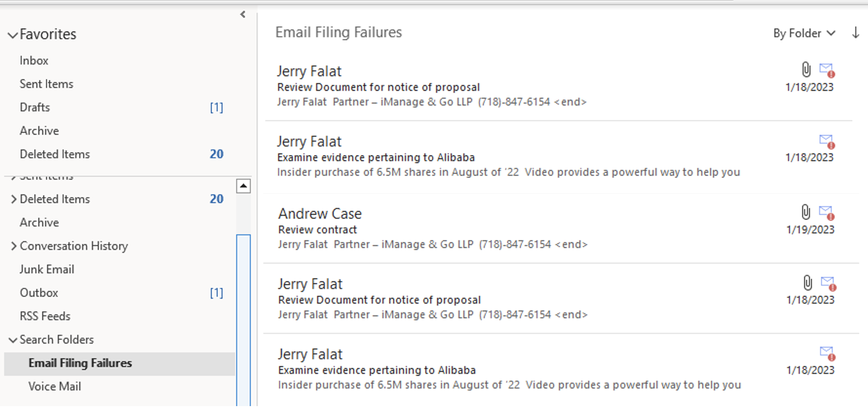Open the Voice Mail search folder
The height and width of the screenshot is (411, 868).
point(55,387)
